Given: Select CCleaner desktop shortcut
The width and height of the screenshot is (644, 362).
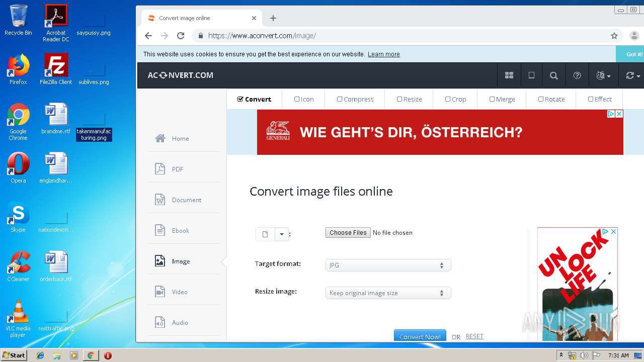Looking at the screenshot, I should pyautogui.click(x=18, y=266).
